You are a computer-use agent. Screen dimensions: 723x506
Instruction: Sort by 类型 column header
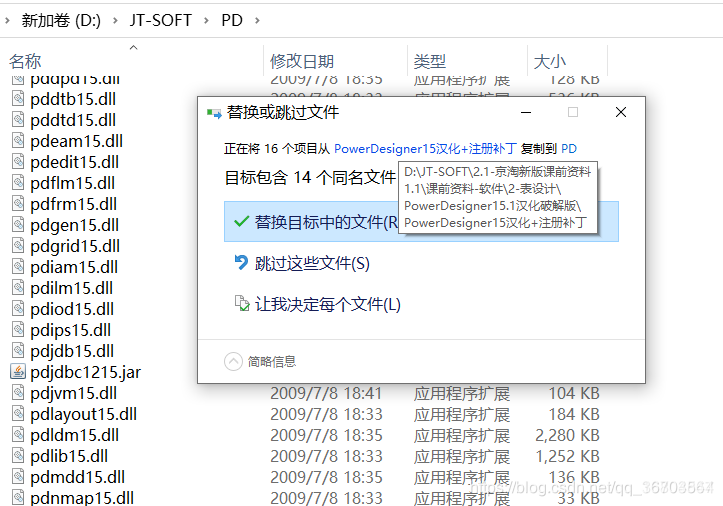(x=429, y=61)
